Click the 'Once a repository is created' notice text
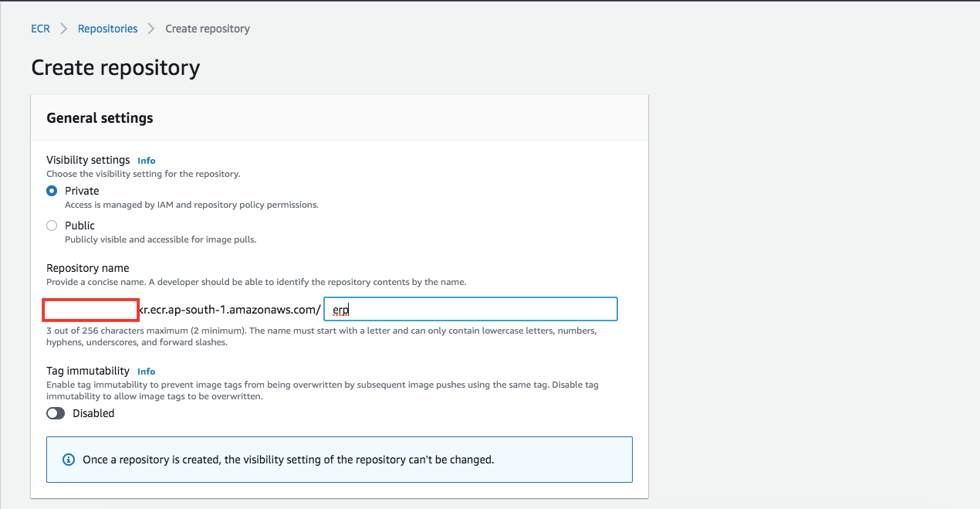This screenshot has height=509, width=980. (x=288, y=460)
